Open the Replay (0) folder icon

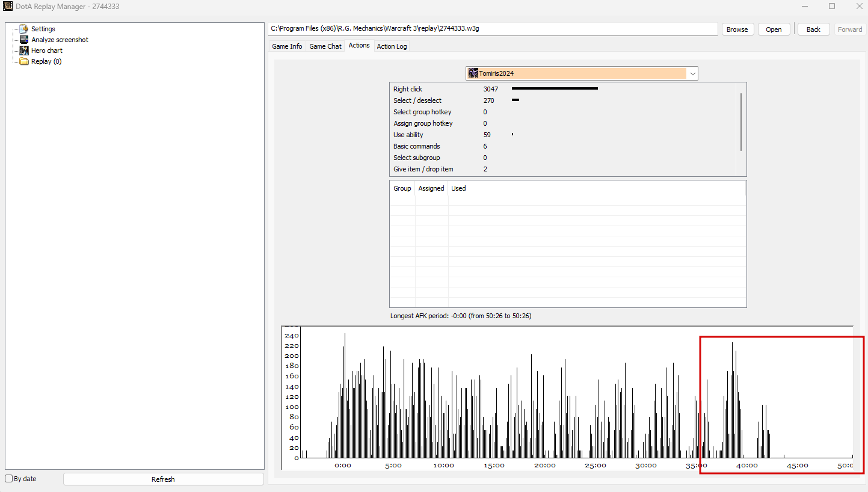[x=24, y=61]
